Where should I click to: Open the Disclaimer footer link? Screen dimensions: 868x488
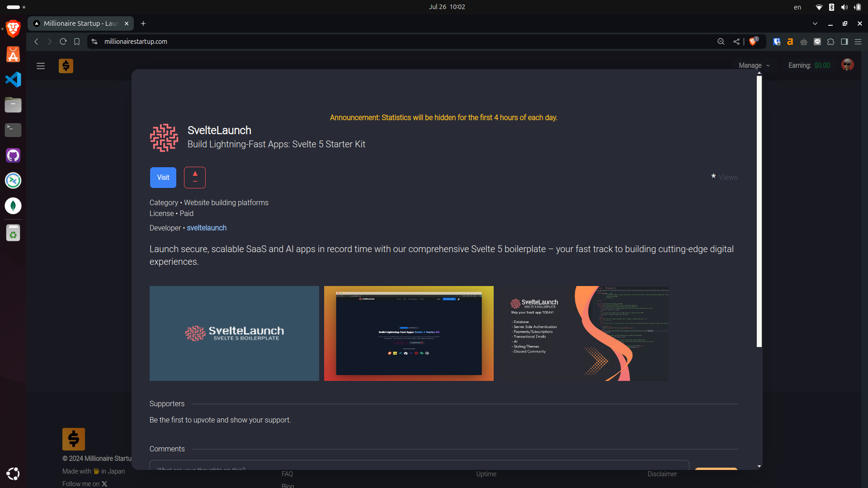662,474
